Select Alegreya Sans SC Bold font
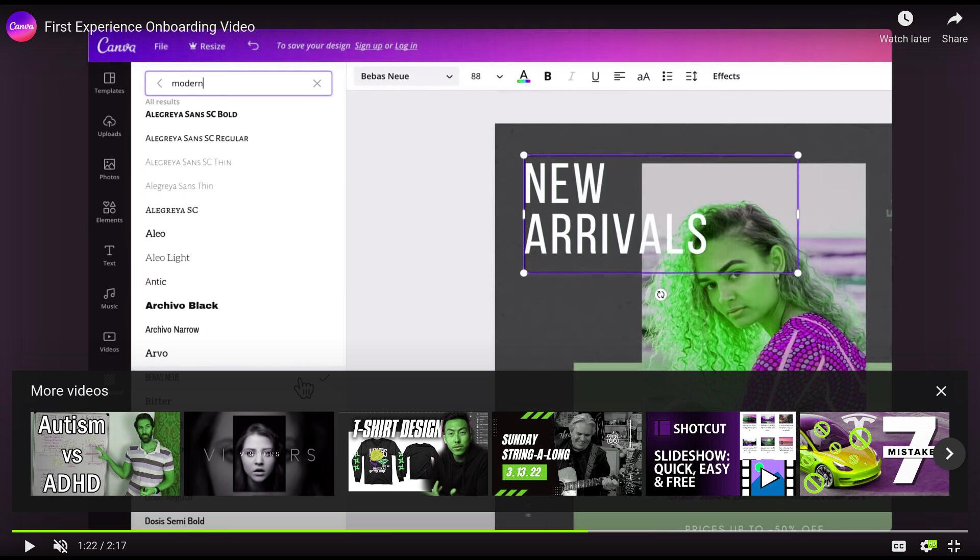 (191, 114)
